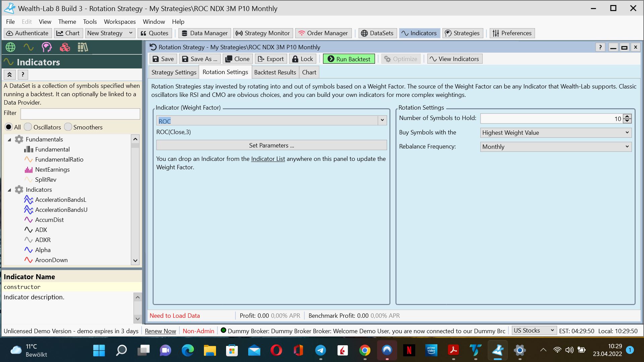The image size is (644, 362).
Task: Open Telegram from the taskbar
Action: 321,351
